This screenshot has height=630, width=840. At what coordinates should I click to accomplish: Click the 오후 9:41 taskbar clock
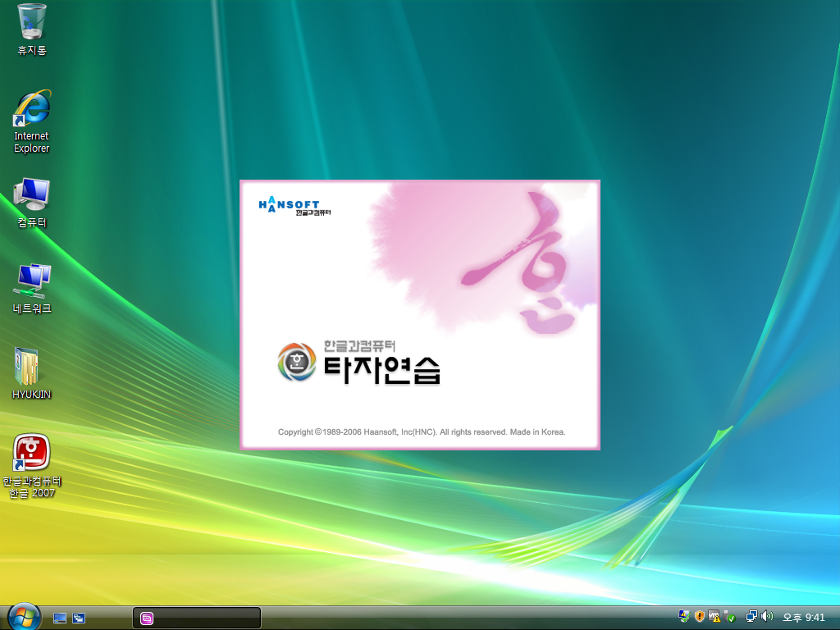pos(804,617)
